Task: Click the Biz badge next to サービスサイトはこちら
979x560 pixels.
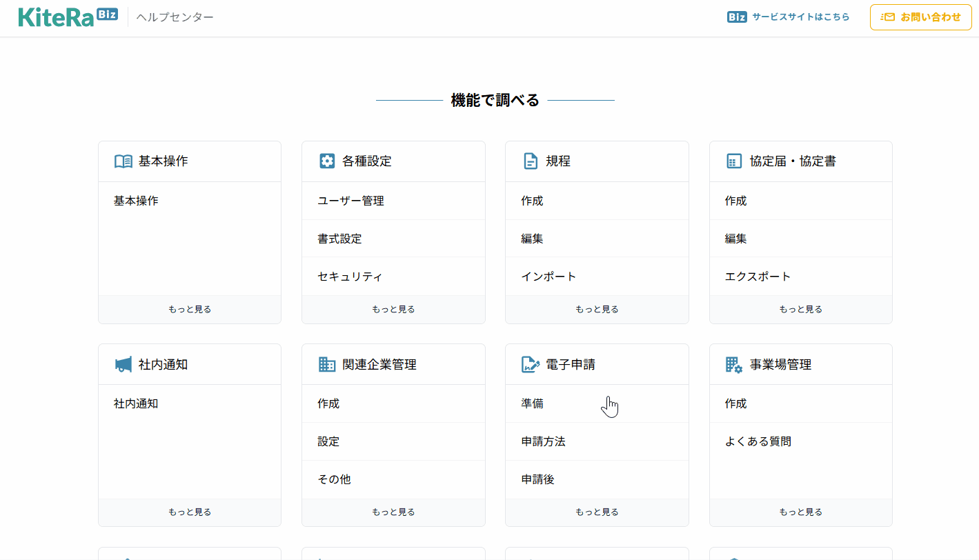Action: [x=737, y=17]
